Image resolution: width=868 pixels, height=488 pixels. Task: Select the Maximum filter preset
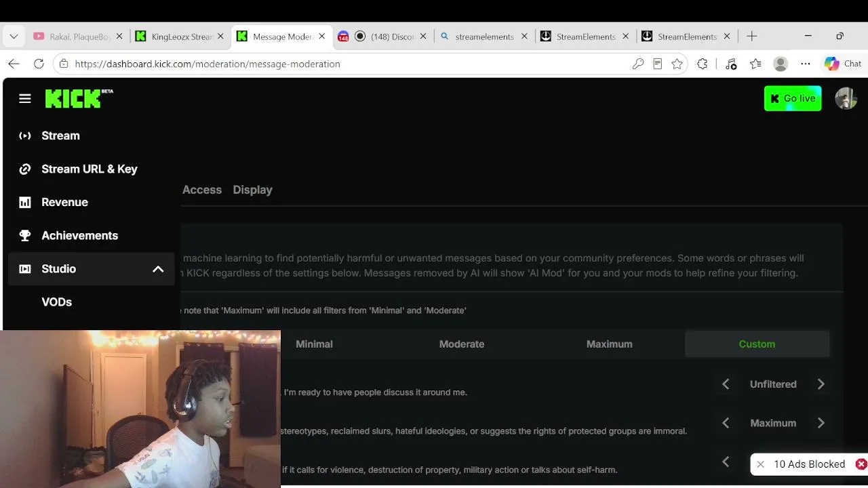click(x=610, y=344)
